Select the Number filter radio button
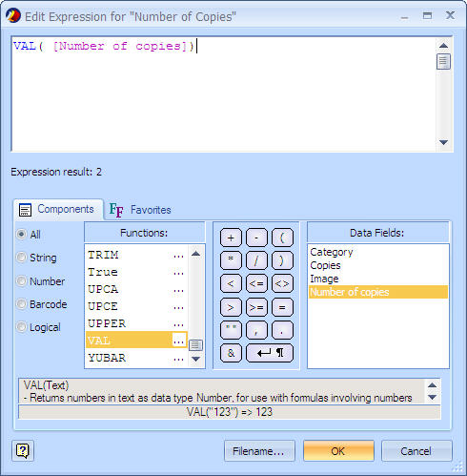 (21, 281)
